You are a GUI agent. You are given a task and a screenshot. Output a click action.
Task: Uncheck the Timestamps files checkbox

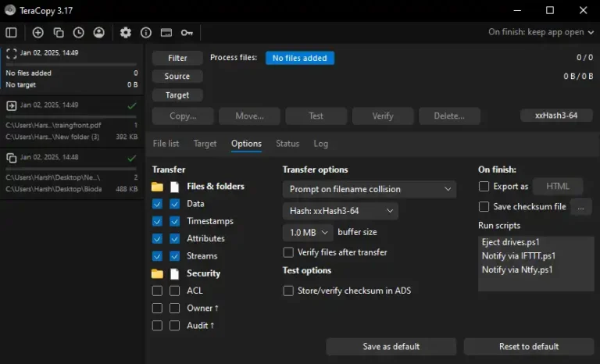pyautogui.click(x=175, y=221)
